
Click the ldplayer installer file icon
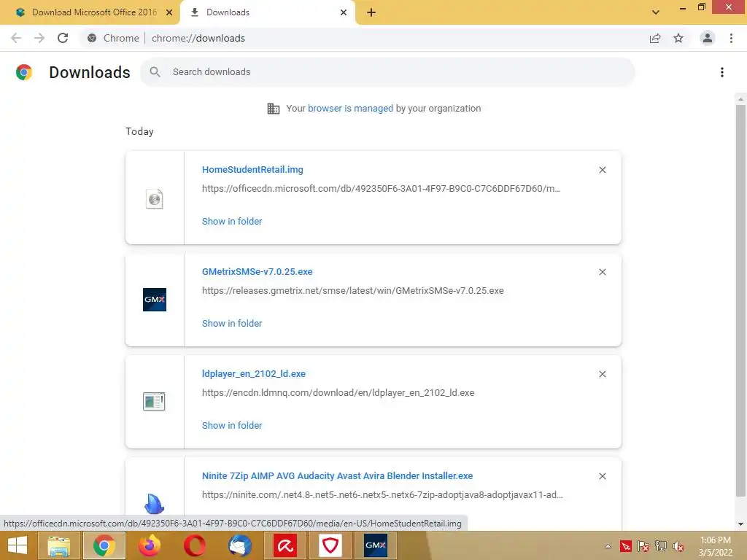click(x=154, y=402)
